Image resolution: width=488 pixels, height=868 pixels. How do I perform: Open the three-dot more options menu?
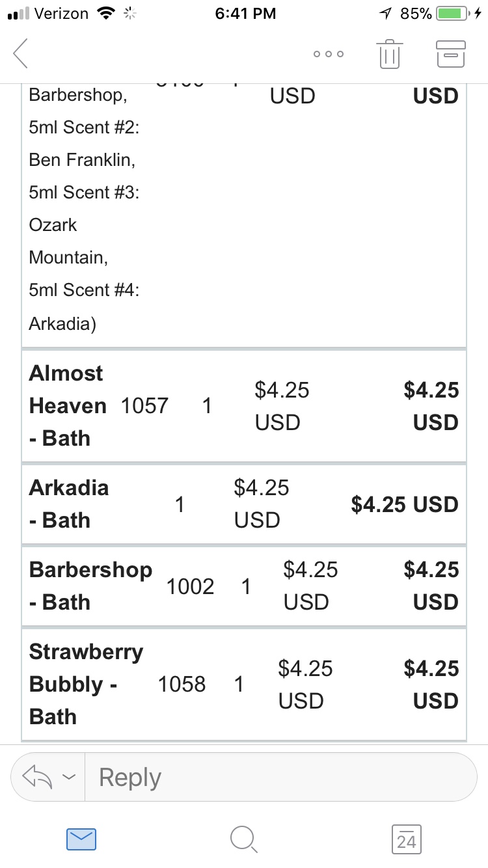[328, 54]
